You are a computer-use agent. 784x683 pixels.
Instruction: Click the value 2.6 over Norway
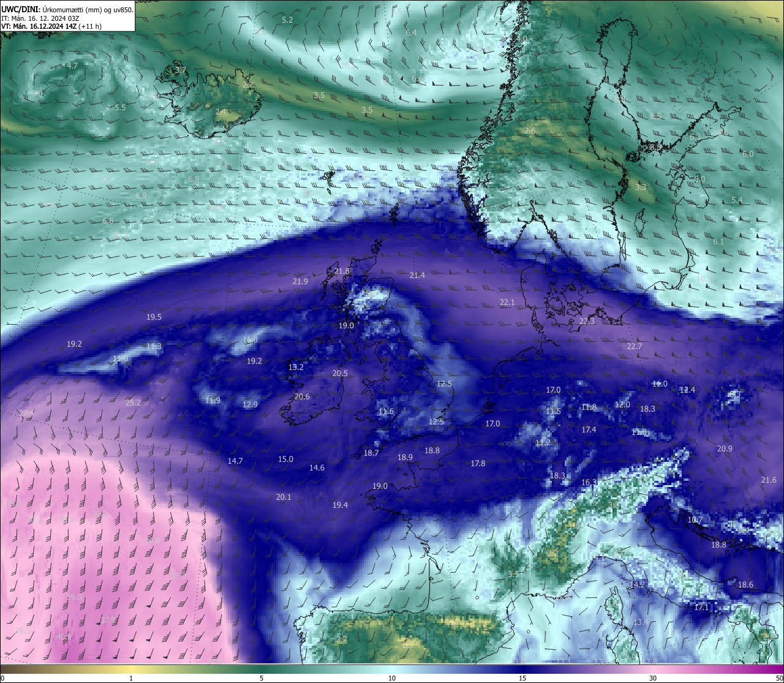click(x=530, y=130)
